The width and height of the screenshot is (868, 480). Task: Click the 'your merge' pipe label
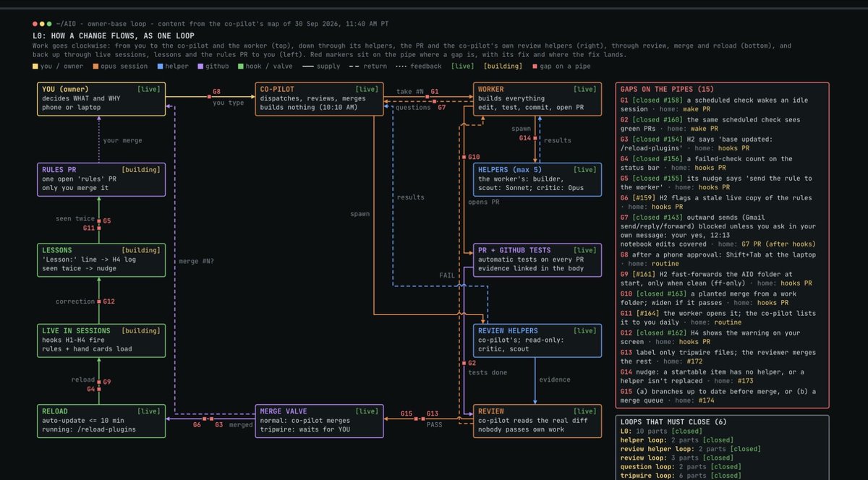click(122, 140)
